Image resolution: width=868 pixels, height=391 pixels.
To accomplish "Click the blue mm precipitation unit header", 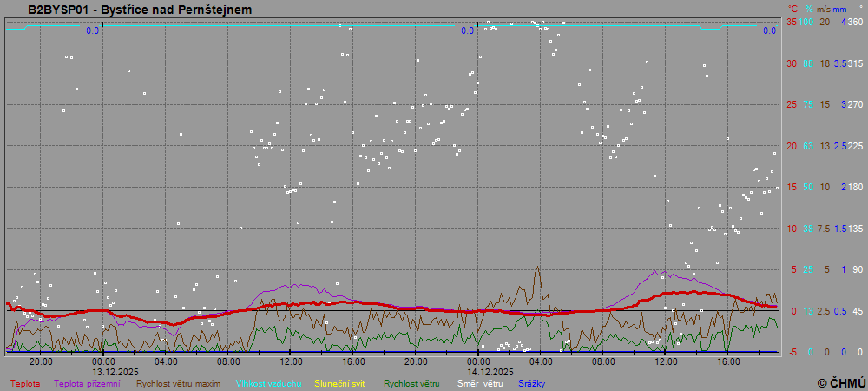I will [x=841, y=8].
